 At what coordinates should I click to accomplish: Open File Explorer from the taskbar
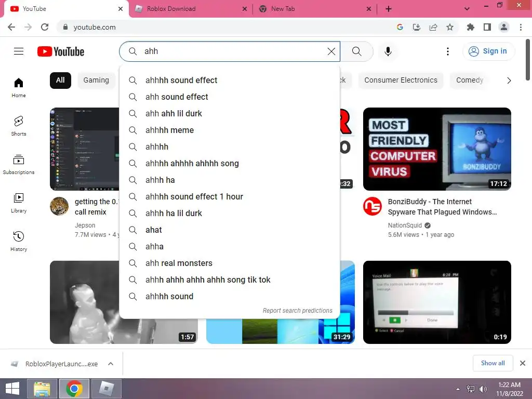point(42,389)
